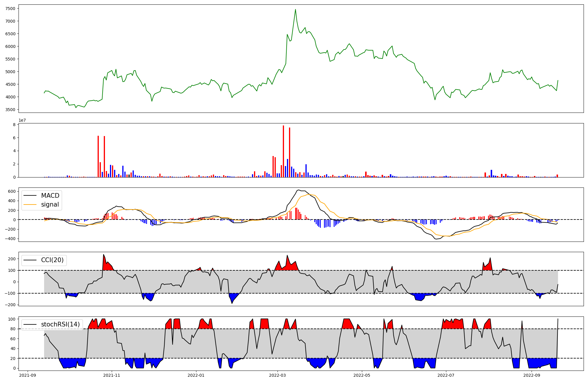Click the 1e7 volume scale label
This screenshot has height=382, width=588.
(22, 120)
